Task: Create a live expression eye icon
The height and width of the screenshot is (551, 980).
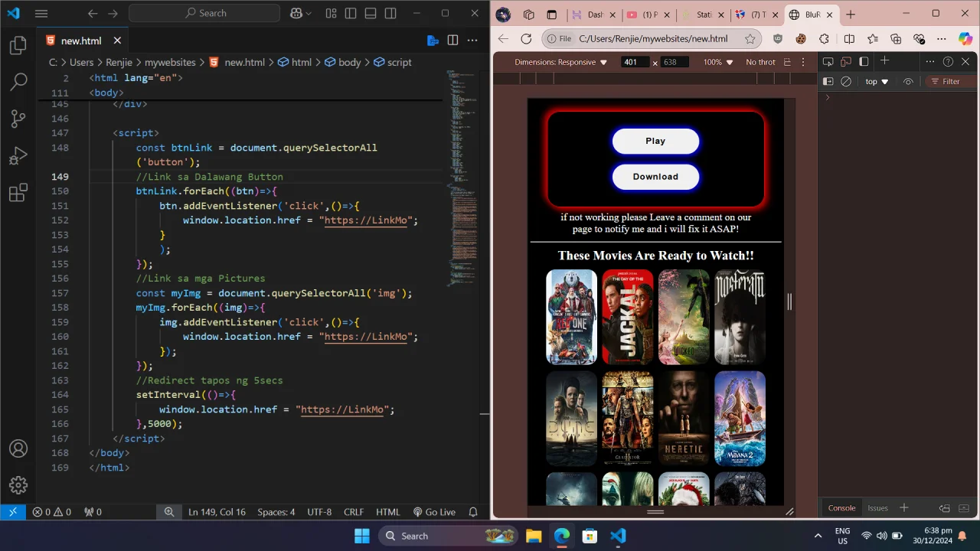Action: pos(908,82)
